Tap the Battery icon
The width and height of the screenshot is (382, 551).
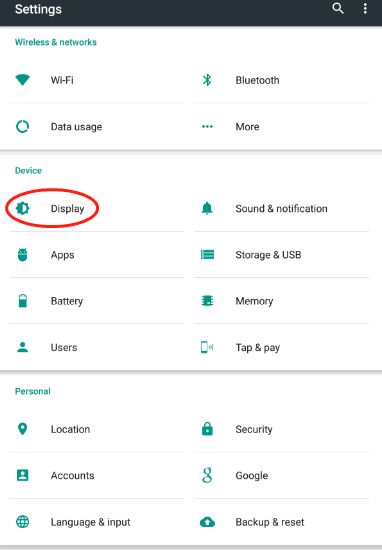pyautogui.click(x=22, y=301)
